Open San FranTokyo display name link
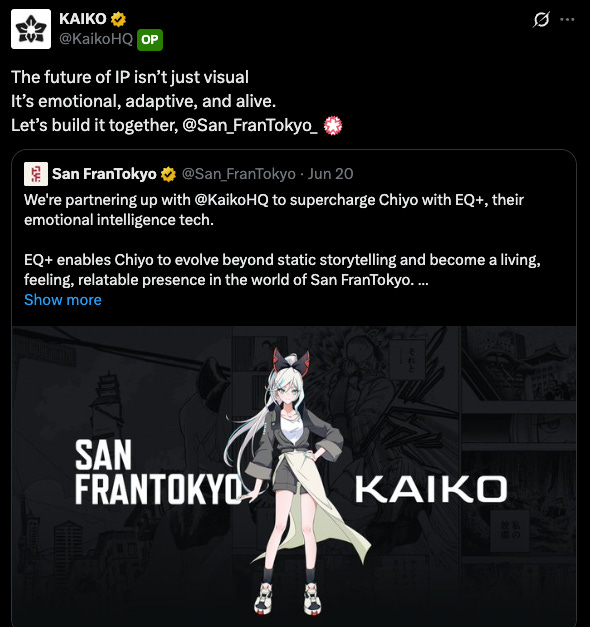This screenshot has height=627, width=590. [104, 174]
